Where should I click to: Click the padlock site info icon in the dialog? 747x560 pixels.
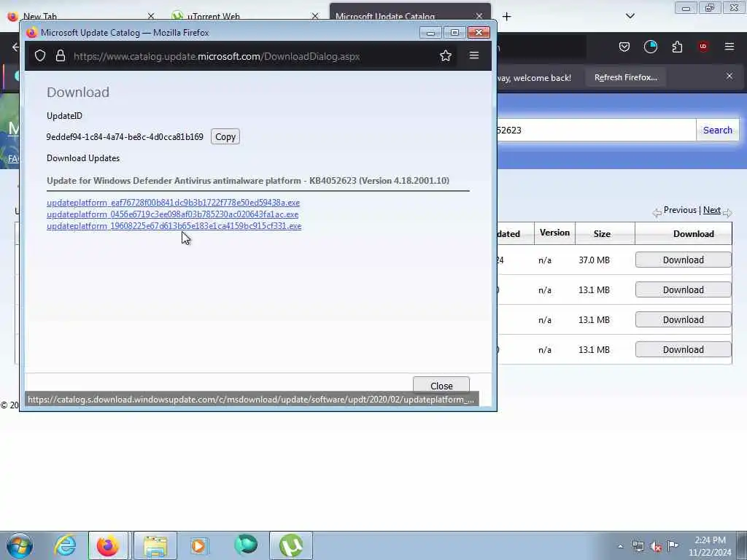(x=60, y=55)
